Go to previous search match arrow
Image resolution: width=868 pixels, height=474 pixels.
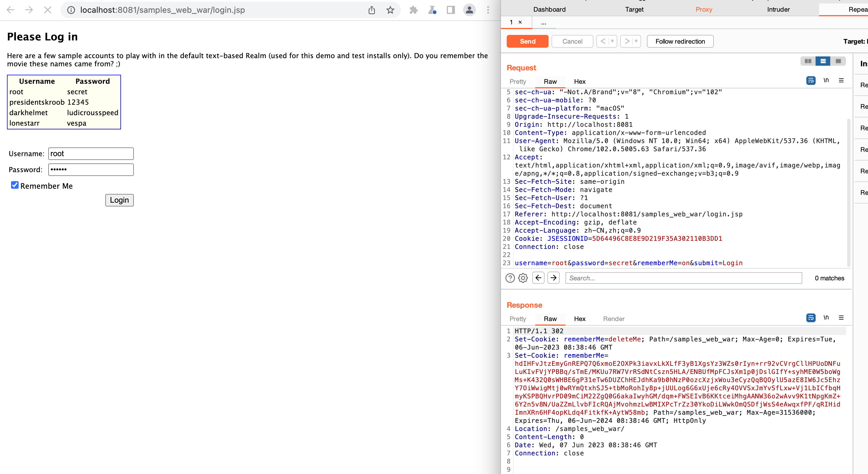tap(538, 278)
